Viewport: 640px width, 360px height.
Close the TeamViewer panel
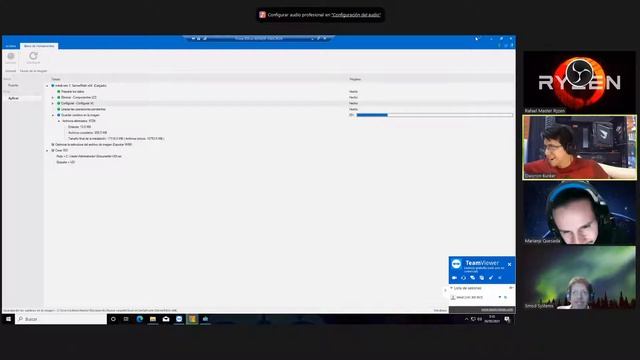coord(509,264)
